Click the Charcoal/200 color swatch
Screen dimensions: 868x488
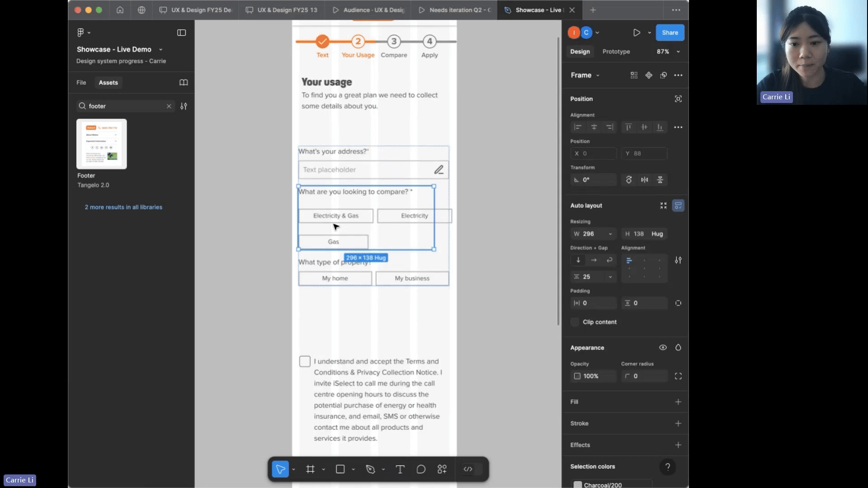coord(577,485)
